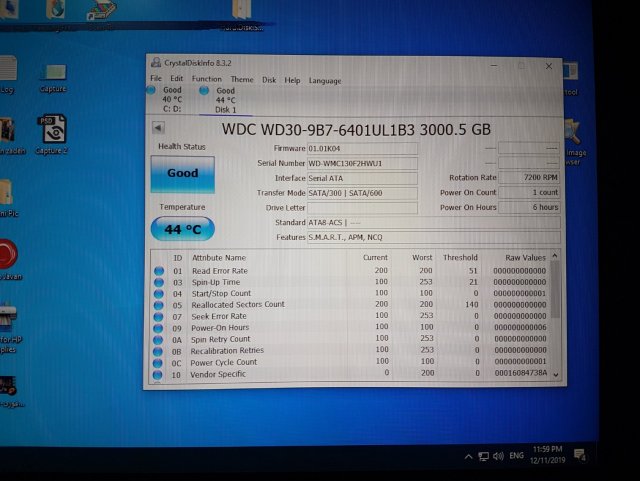Open the Capture 2 PSD desktop icon
Viewport: 640px width, 481px height.
coord(52,128)
